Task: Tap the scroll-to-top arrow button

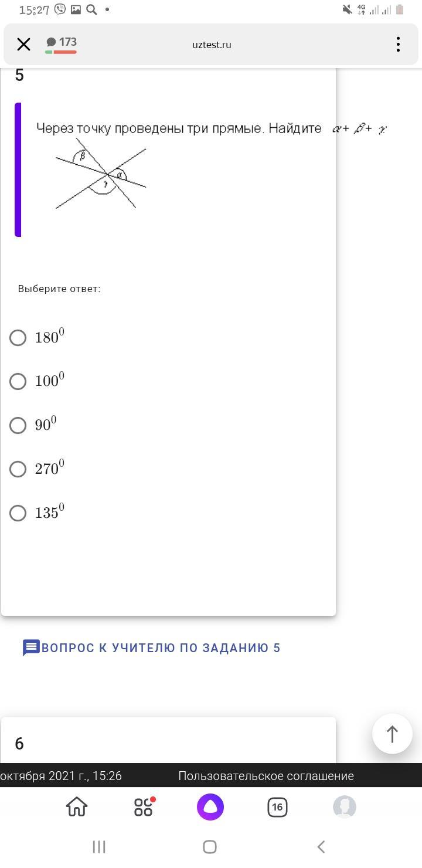Action: [392, 734]
